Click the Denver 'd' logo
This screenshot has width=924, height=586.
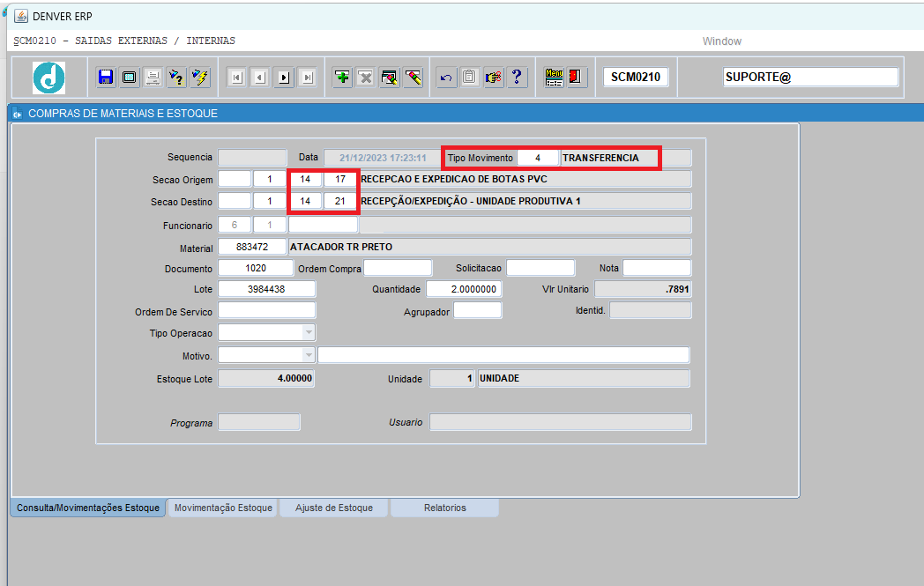48,78
